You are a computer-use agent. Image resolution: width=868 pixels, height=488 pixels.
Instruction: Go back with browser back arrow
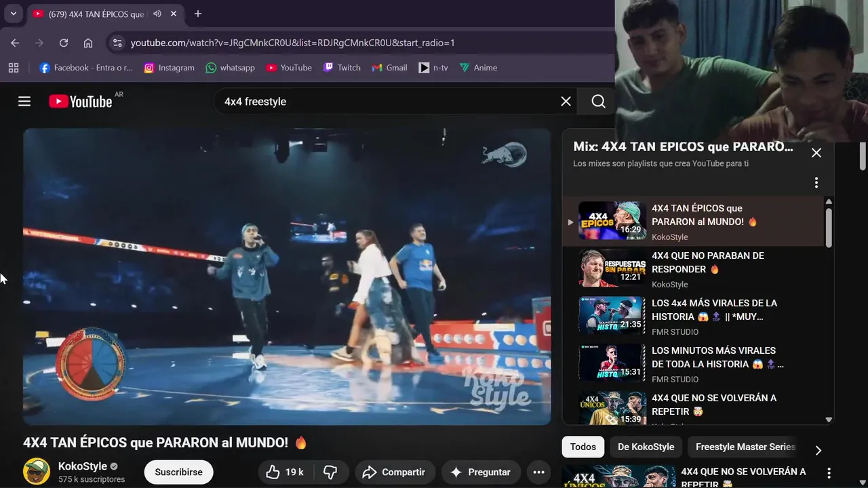pyautogui.click(x=15, y=43)
